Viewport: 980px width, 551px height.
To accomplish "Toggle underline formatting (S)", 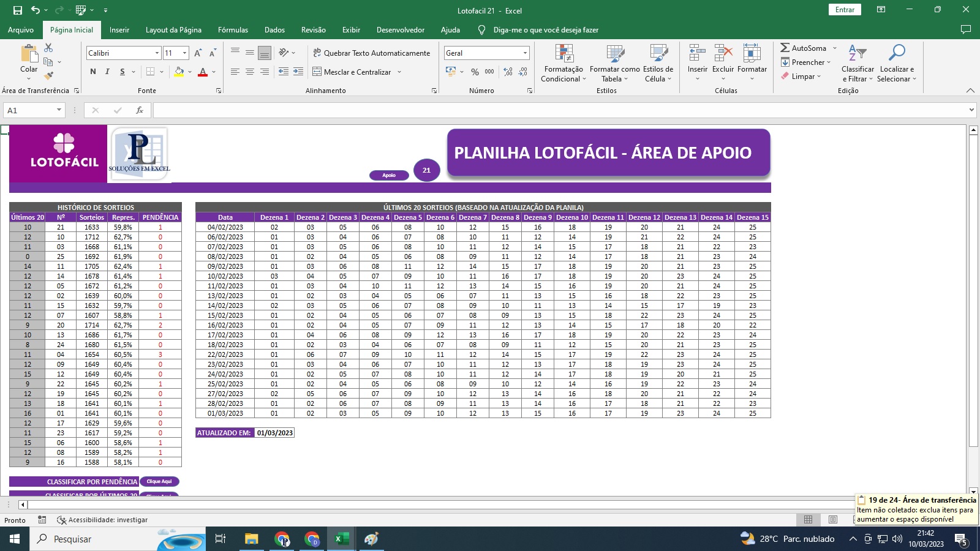I will pos(122,72).
